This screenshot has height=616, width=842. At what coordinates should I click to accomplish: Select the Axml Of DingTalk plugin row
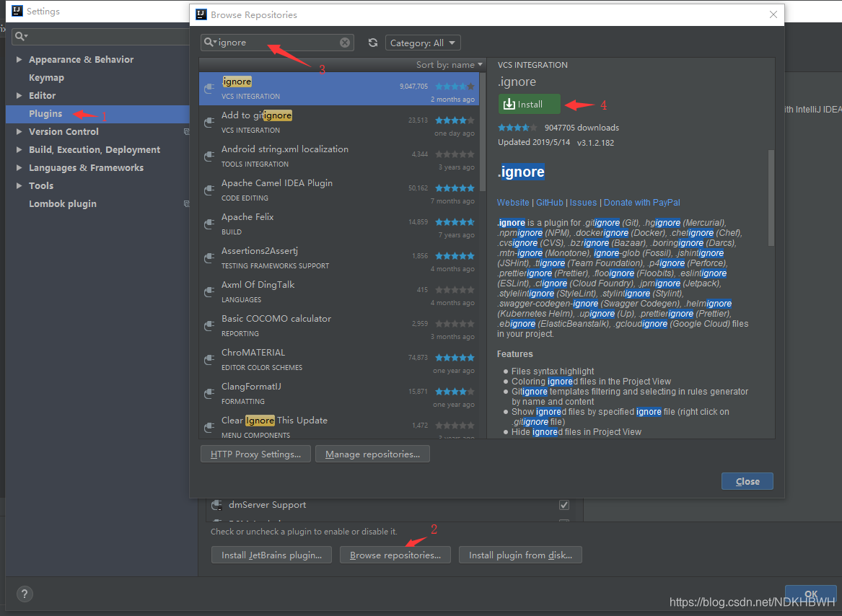click(x=339, y=291)
